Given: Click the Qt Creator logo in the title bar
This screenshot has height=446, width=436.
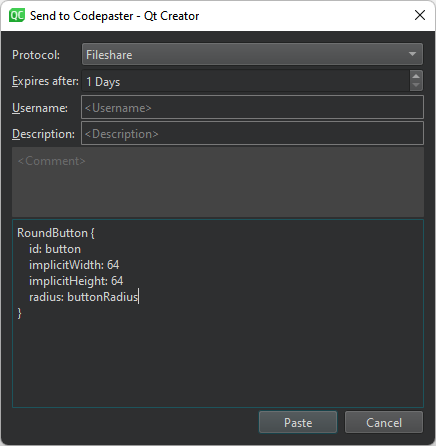Looking at the screenshot, I should 17,15.
